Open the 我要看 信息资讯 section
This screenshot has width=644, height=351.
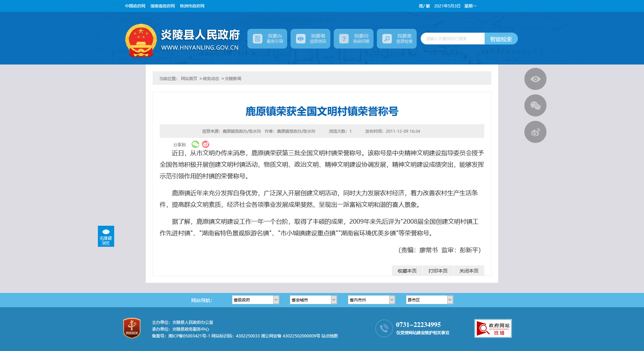[x=310, y=39]
